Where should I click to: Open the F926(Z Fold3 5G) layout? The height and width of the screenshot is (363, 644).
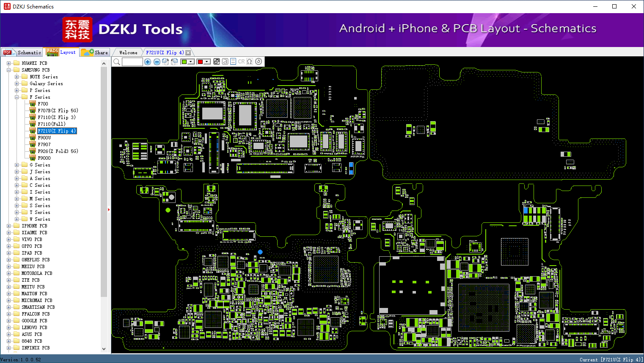[x=58, y=151]
